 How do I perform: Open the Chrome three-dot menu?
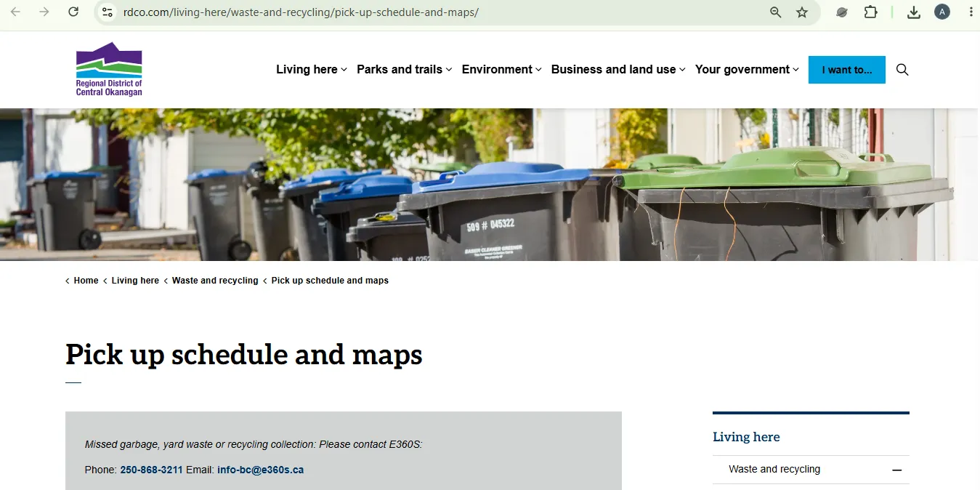point(971,12)
